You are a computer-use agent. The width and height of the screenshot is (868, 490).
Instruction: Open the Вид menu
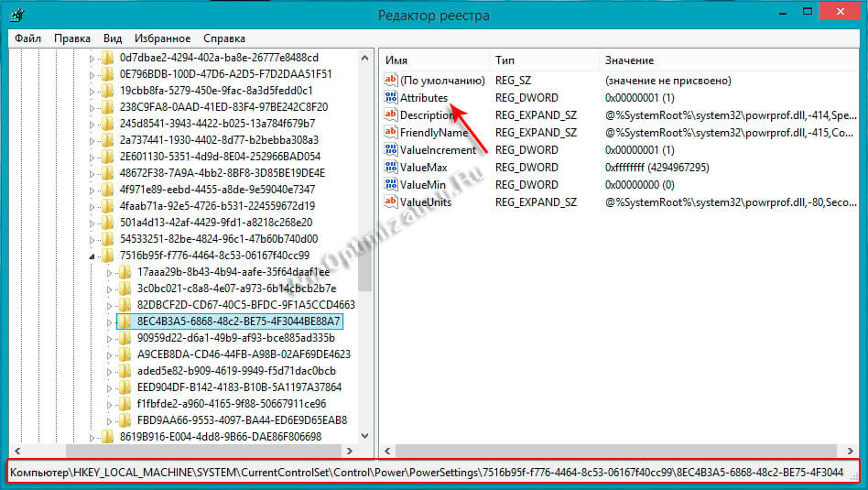click(x=113, y=38)
